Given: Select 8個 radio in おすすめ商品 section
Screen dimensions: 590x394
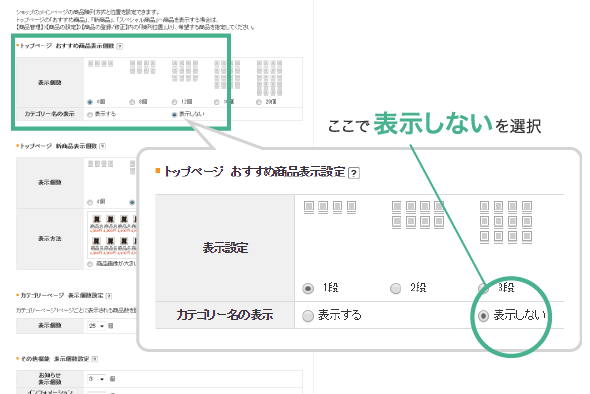Looking at the screenshot, I should point(132,102).
